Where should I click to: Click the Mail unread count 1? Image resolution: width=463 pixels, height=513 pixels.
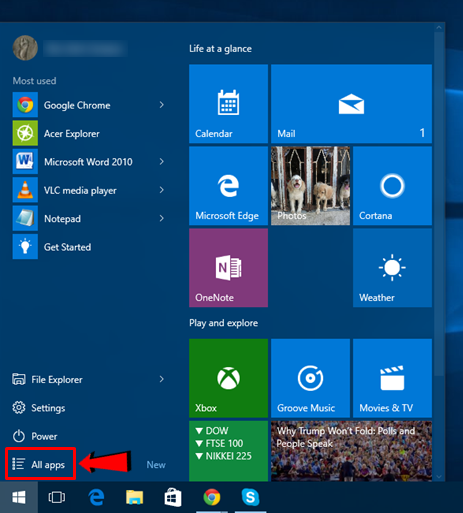[x=422, y=133]
